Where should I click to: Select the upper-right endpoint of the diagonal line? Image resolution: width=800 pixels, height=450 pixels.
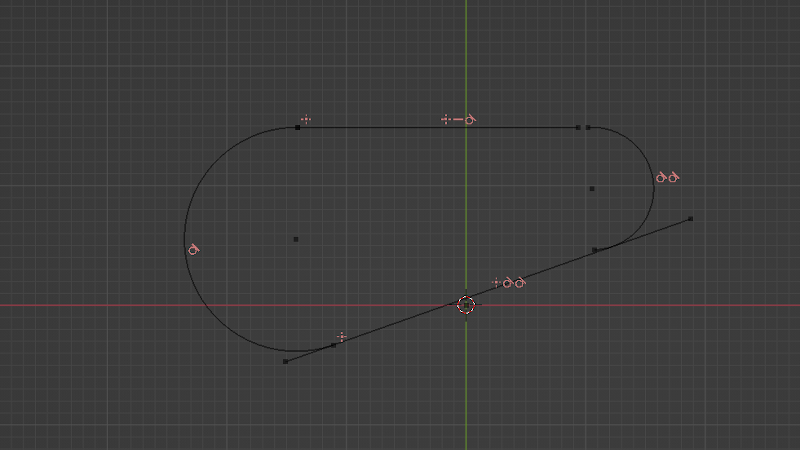click(x=691, y=218)
